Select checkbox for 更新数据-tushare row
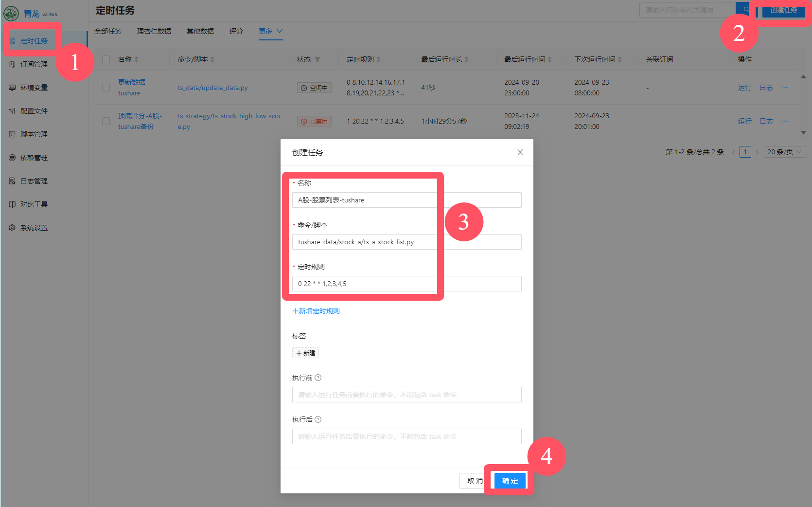The height and width of the screenshot is (507, 812). pos(106,88)
